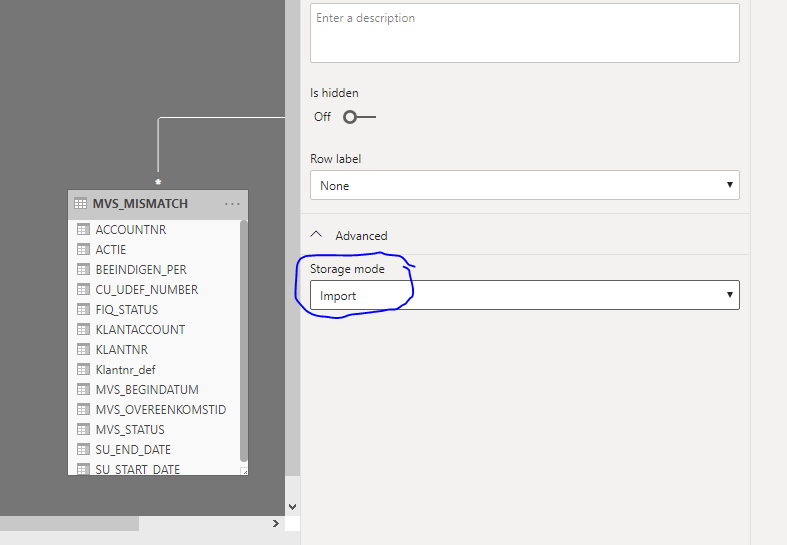
Task: Click column icon beside CU_UDEF_NUMBER
Action: pyautogui.click(x=83, y=290)
